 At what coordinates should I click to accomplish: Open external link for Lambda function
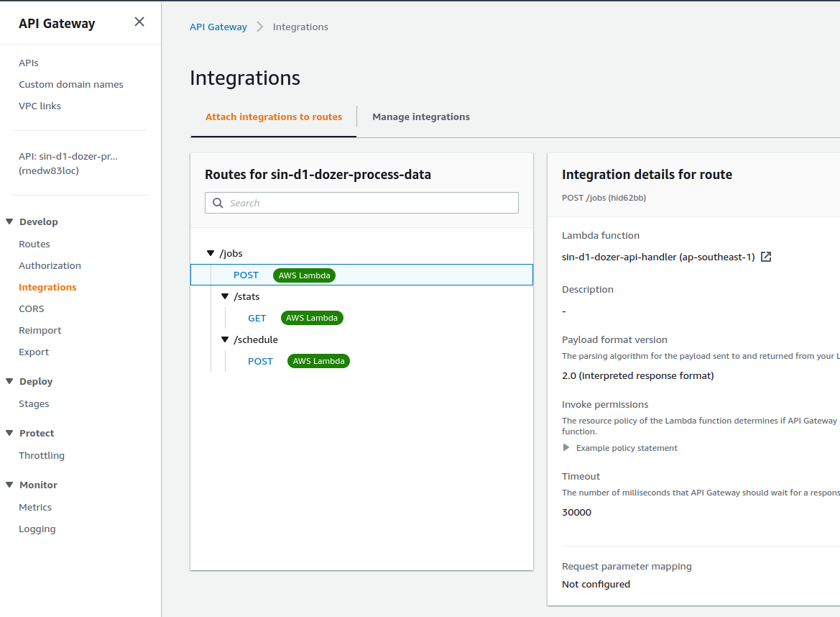766,257
